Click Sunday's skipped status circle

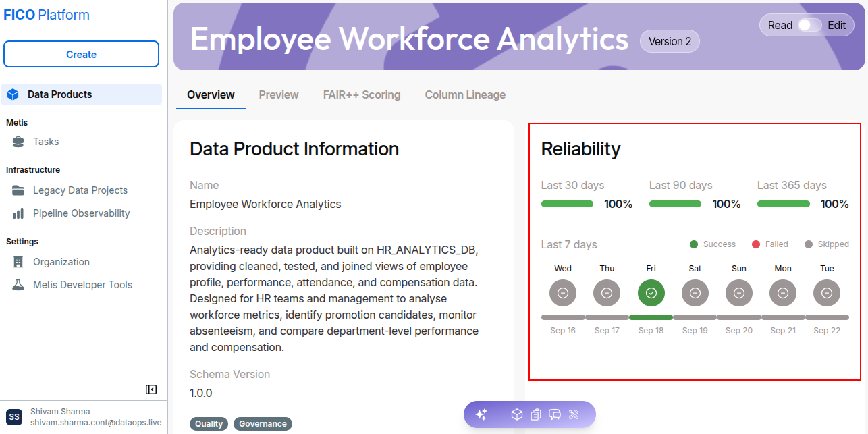click(739, 293)
